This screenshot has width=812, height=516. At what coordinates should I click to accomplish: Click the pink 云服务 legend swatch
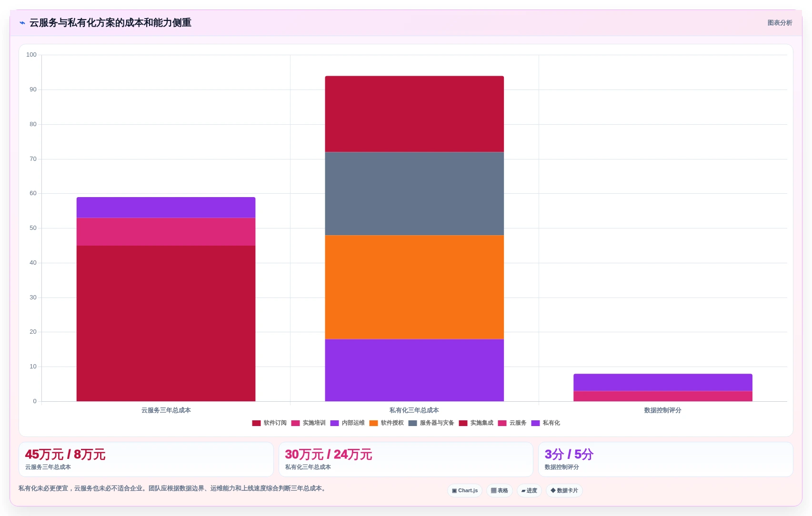pyautogui.click(x=502, y=423)
